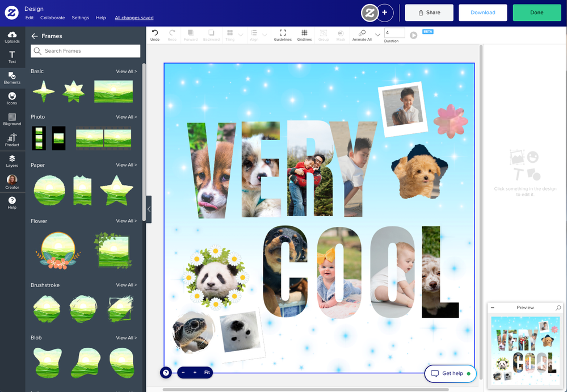Open the Product panel
The height and width of the screenshot is (392, 567).
(12, 140)
